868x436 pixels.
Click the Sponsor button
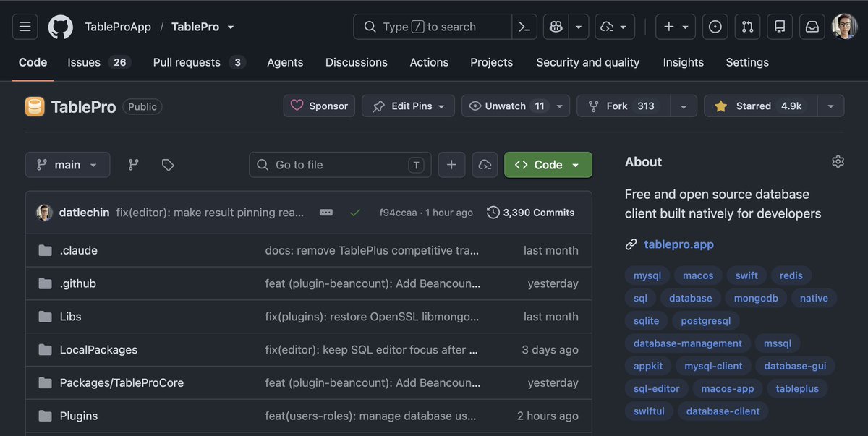tap(319, 106)
